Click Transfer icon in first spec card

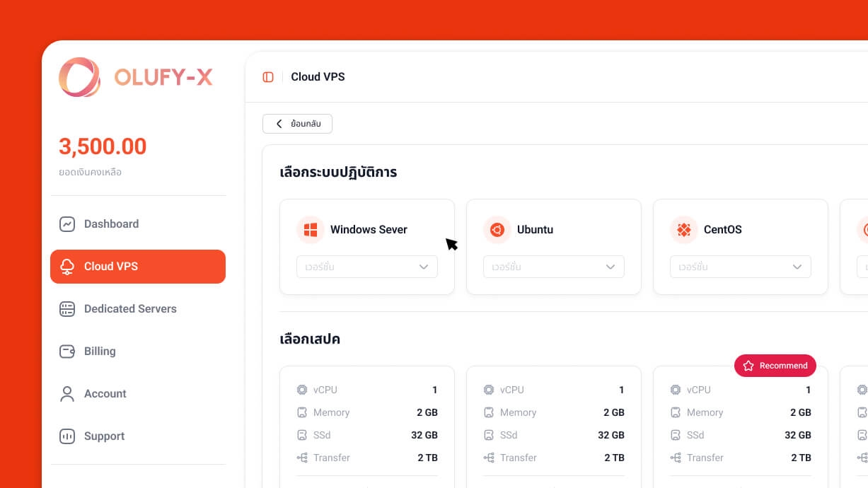(x=302, y=458)
